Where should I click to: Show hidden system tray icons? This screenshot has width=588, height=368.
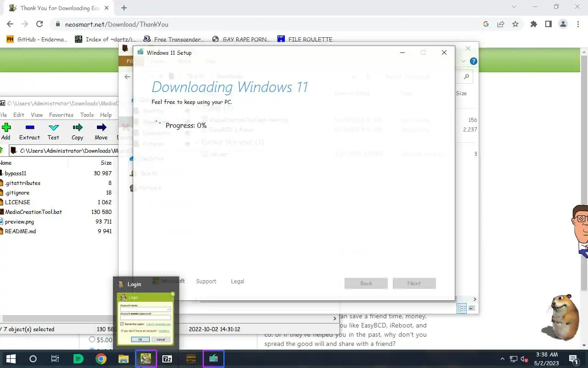coord(503,359)
